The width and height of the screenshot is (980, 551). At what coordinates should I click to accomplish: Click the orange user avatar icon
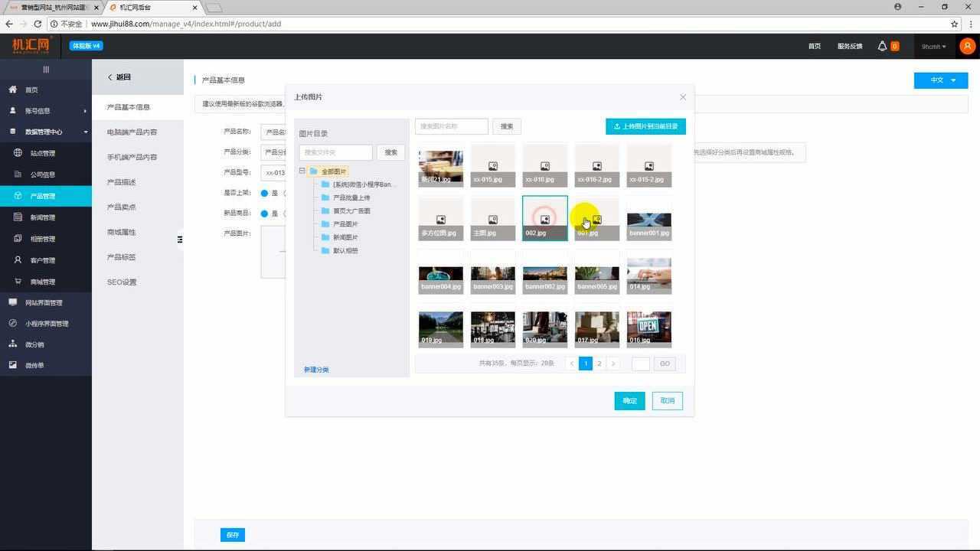tap(968, 46)
